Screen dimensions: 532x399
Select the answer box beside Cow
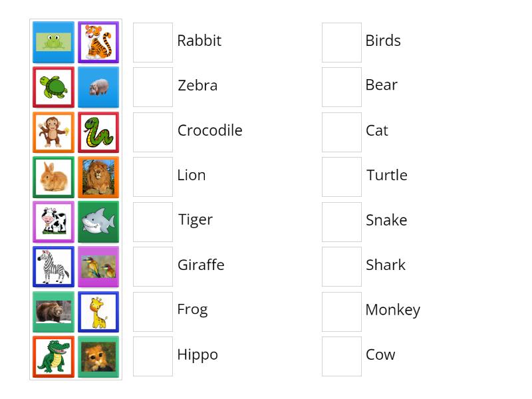pyautogui.click(x=341, y=356)
